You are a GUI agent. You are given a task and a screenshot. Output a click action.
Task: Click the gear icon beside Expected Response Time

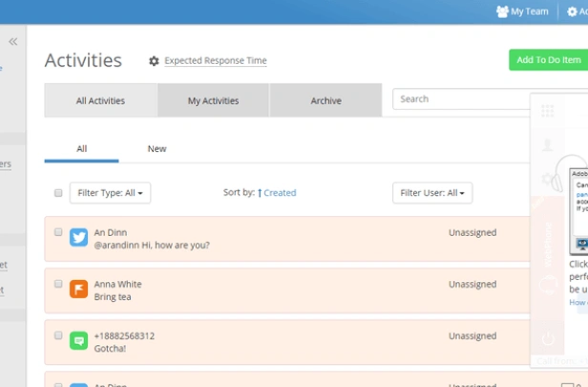coord(154,61)
